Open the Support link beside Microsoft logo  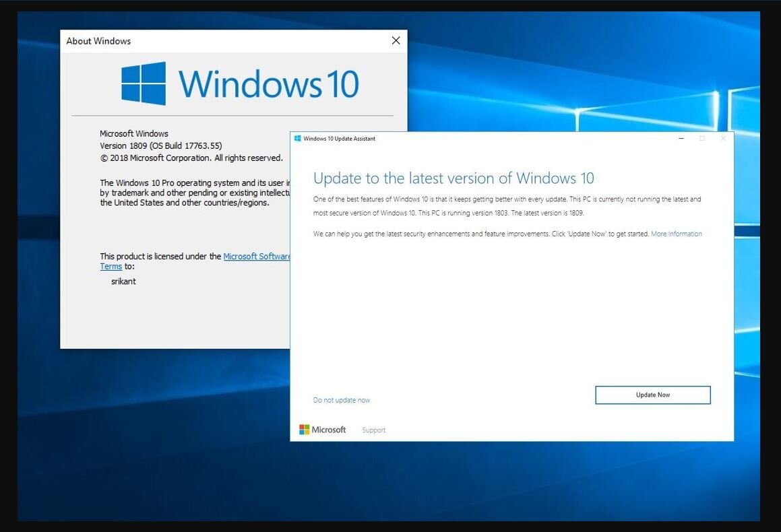click(x=373, y=430)
